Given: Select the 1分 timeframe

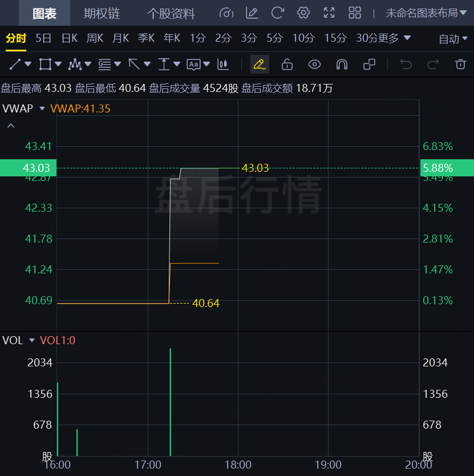Looking at the screenshot, I should click(x=197, y=38).
